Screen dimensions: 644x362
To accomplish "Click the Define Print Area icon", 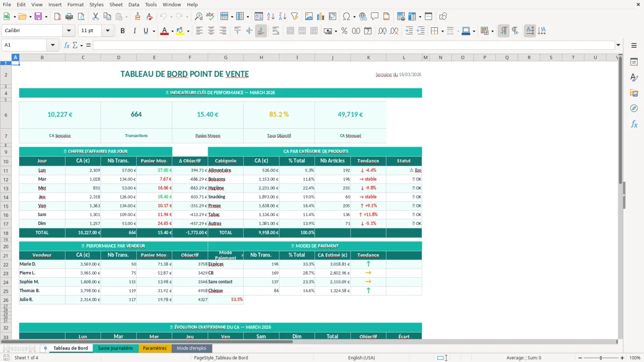I will coord(401,17).
